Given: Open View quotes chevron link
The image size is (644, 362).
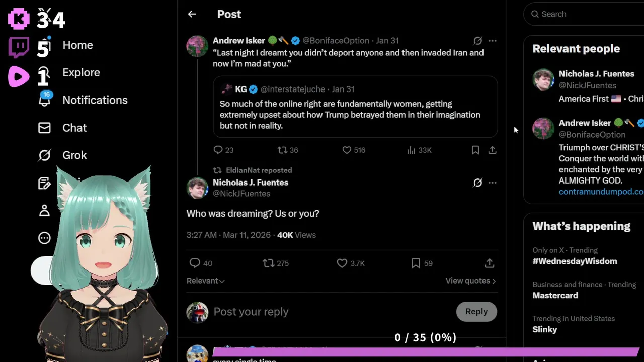Looking at the screenshot, I should (470, 281).
